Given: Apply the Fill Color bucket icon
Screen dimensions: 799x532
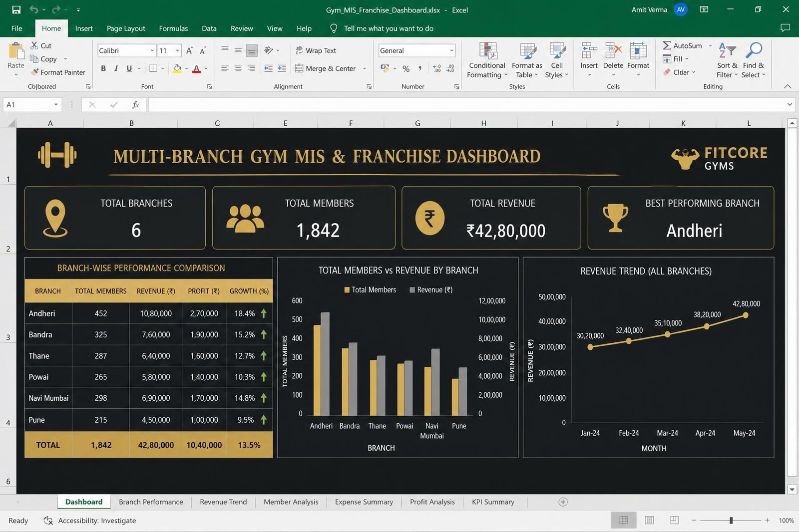Looking at the screenshot, I should [x=177, y=68].
